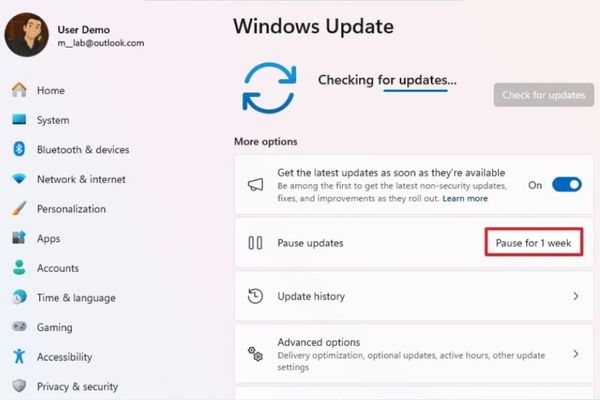Expand the Update history chevron

click(x=576, y=296)
